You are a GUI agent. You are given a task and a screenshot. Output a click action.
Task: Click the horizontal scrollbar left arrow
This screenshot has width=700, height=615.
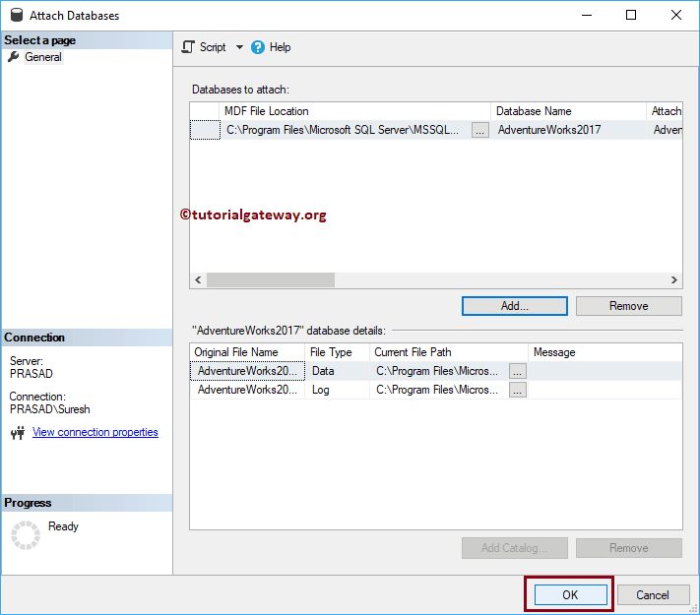point(198,279)
